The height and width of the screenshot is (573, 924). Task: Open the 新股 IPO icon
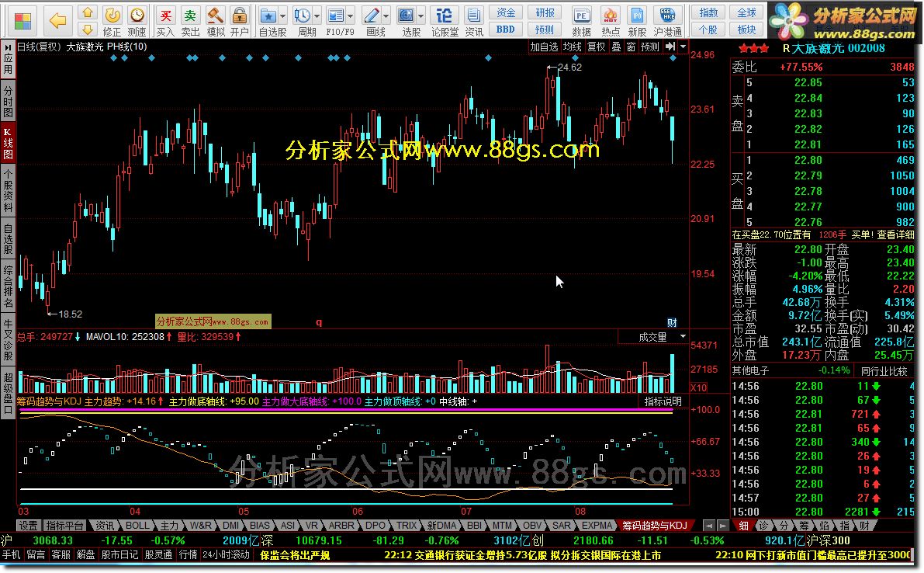coord(637,21)
